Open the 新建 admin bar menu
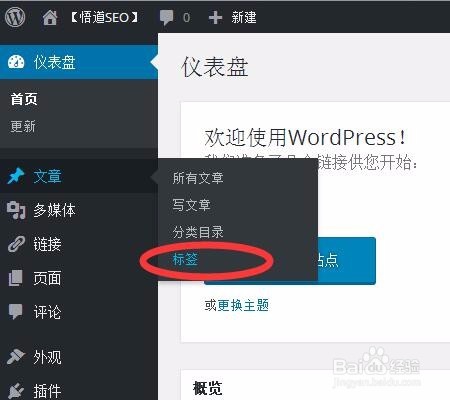 [244, 17]
